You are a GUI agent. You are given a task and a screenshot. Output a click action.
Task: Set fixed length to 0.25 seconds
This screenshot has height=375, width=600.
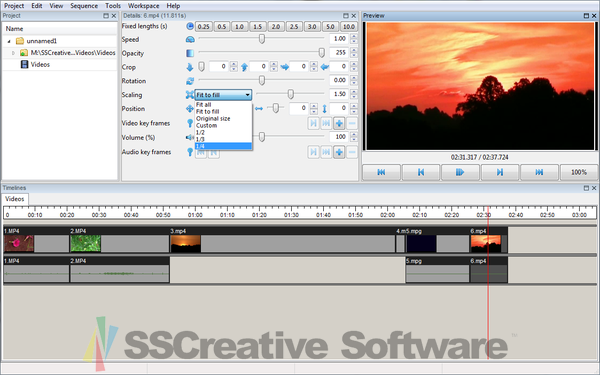tap(204, 26)
